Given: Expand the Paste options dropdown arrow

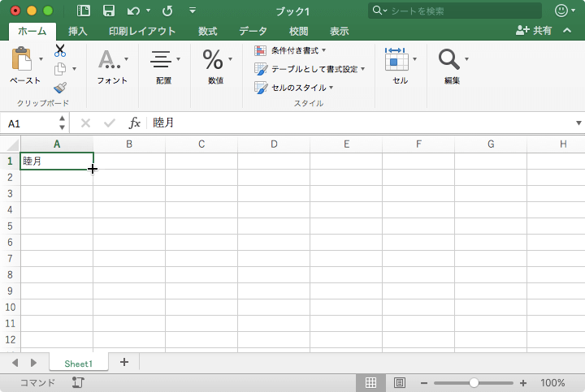Looking at the screenshot, I should pyautogui.click(x=41, y=59).
